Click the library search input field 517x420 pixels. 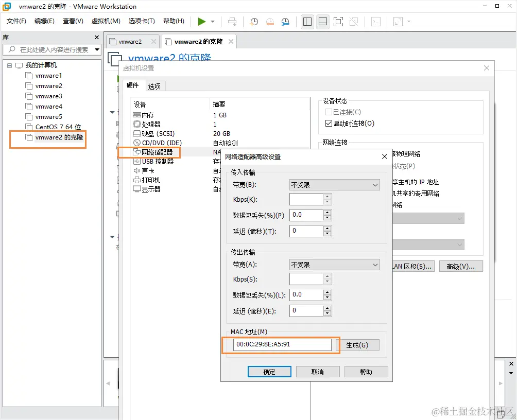[x=54, y=50]
